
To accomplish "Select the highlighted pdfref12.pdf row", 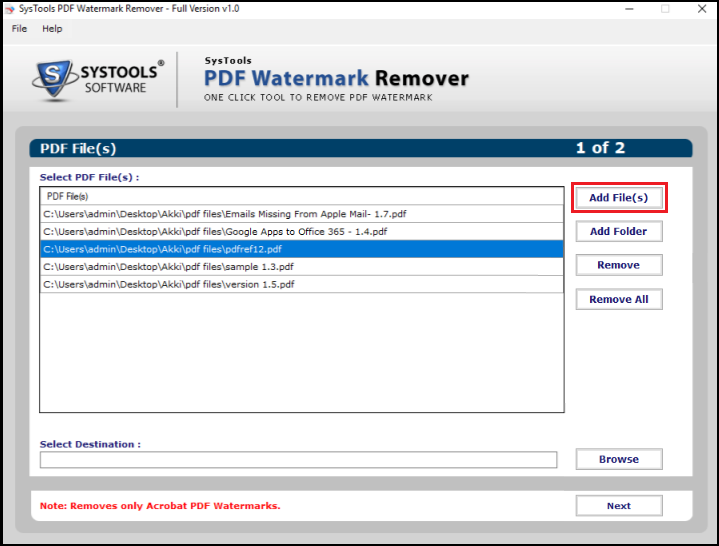I will pyautogui.click(x=302, y=249).
